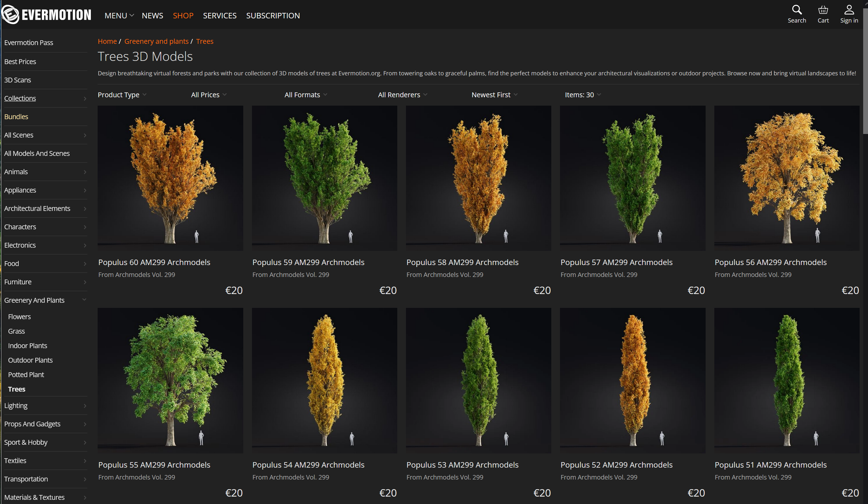This screenshot has height=504, width=868.
Task: Click Populus 52 AM299 Archmodels title
Action: click(616, 465)
